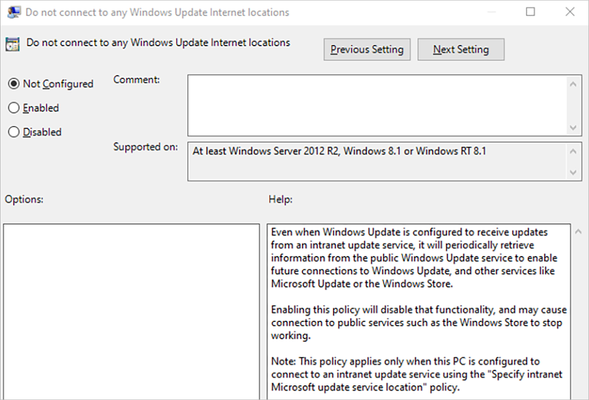Select the Enabled radio button

click(x=14, y=108)
